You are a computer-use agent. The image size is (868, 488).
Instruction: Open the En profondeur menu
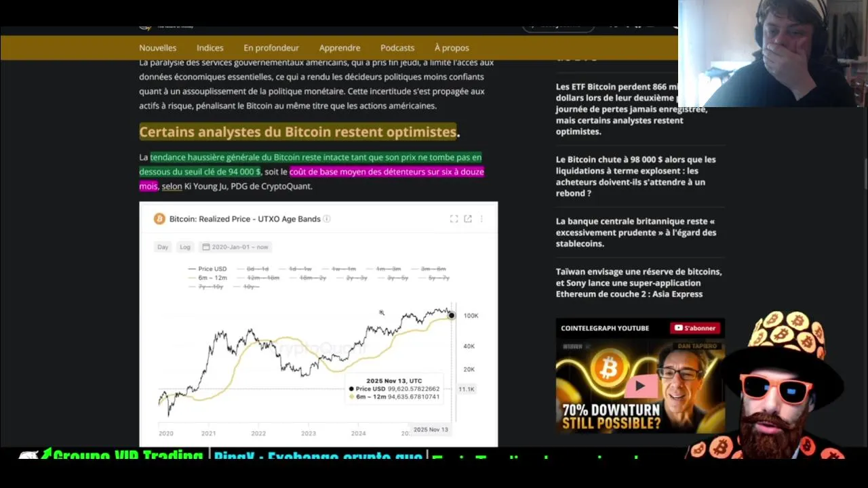pos(271,47)
